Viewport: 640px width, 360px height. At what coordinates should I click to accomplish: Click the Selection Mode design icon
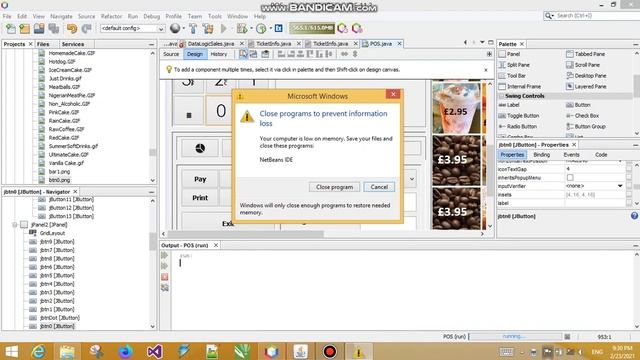pyautogui.click(x=243, y=54)
